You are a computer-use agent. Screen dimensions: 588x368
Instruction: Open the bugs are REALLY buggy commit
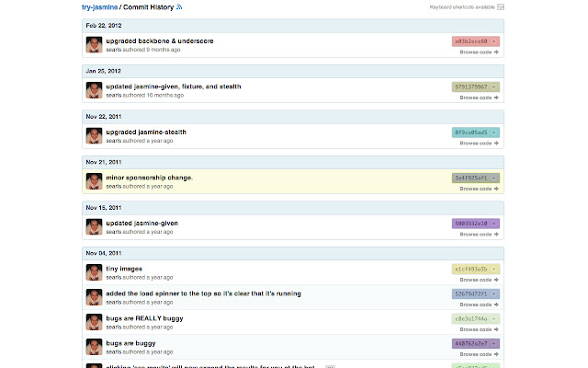(145, 318)
